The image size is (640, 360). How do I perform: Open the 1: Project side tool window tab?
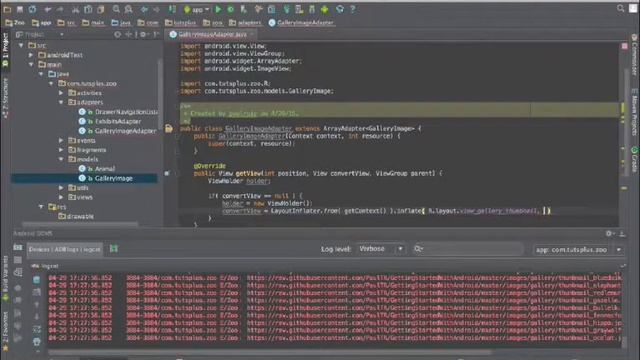point(5,50)
